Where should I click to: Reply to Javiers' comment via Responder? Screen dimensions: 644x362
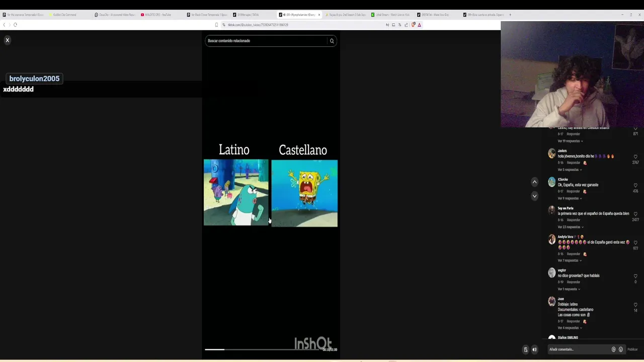click(x=574, y=163)
